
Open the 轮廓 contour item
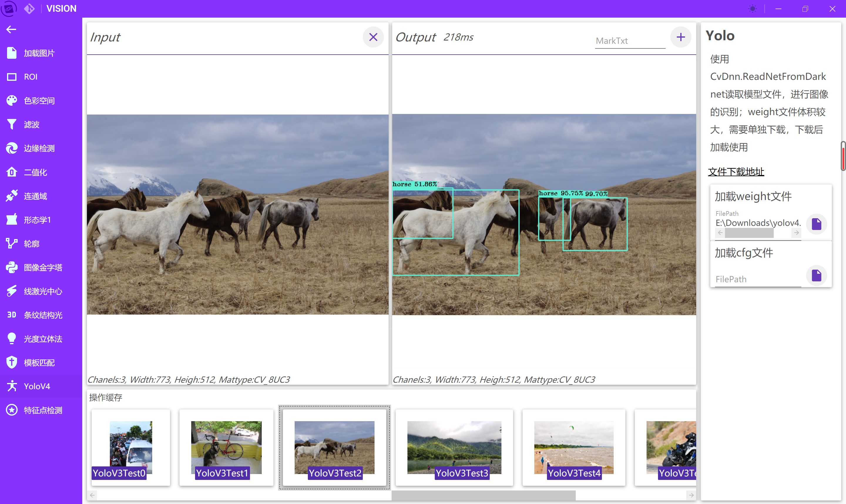(x=31, y=244)
